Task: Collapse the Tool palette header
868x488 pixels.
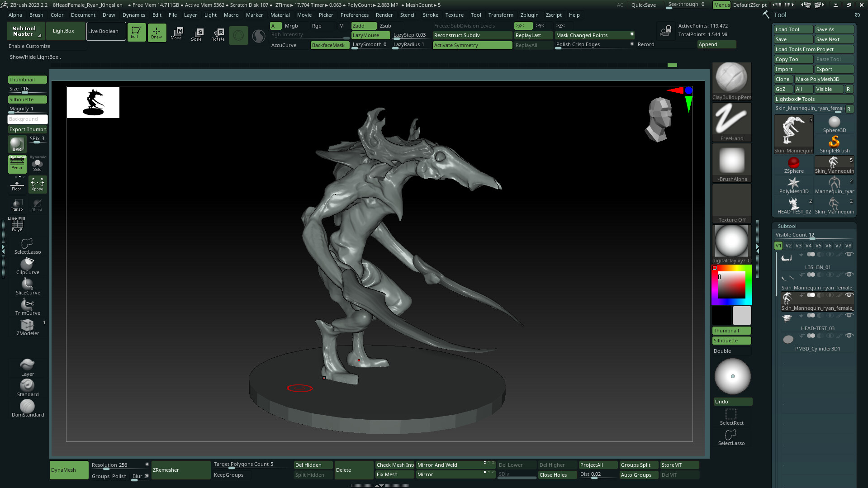Action: (780, 15)
